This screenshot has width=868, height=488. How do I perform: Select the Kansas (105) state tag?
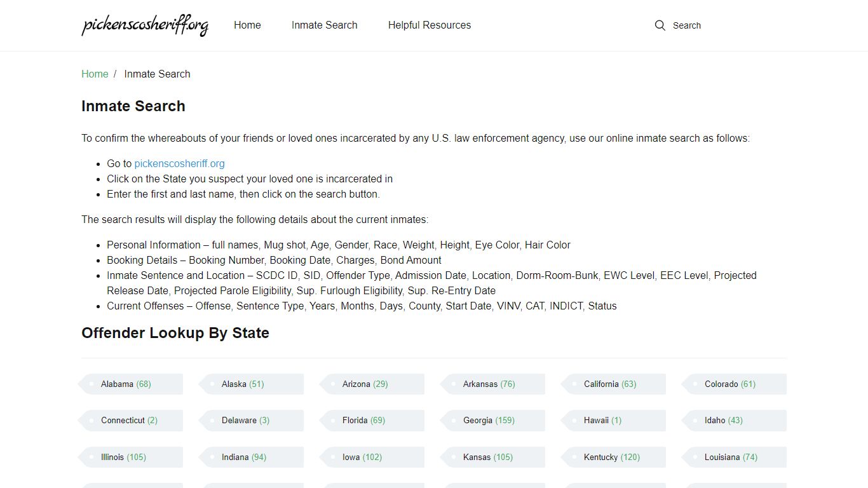click(492, 457)
